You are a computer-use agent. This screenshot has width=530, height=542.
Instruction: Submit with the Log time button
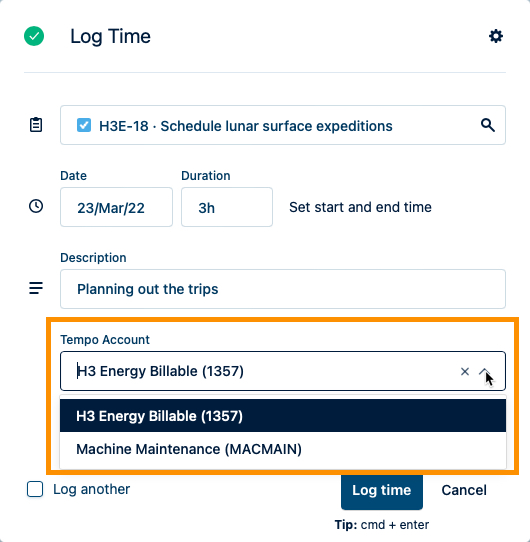tap(382, 490)
